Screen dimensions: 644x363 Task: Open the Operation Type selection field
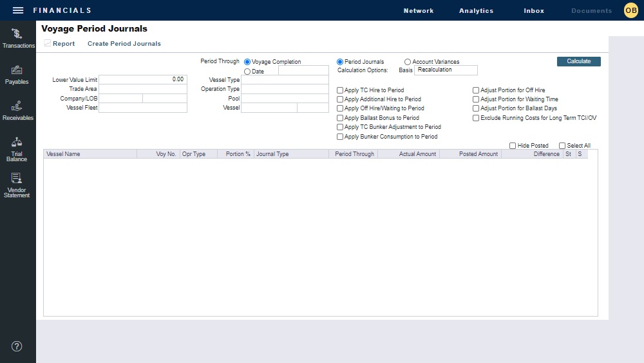[x=285, y=89]
